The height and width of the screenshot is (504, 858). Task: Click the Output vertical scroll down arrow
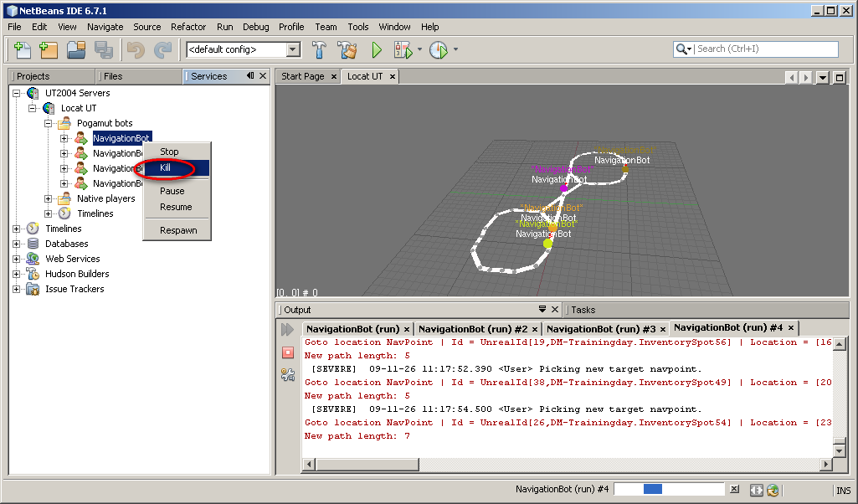(x=840, y=451)
